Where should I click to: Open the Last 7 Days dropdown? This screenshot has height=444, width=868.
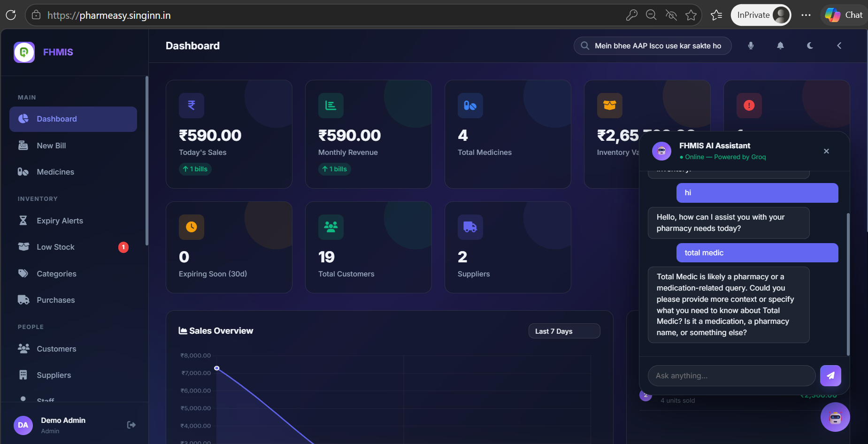click(564, 331)
